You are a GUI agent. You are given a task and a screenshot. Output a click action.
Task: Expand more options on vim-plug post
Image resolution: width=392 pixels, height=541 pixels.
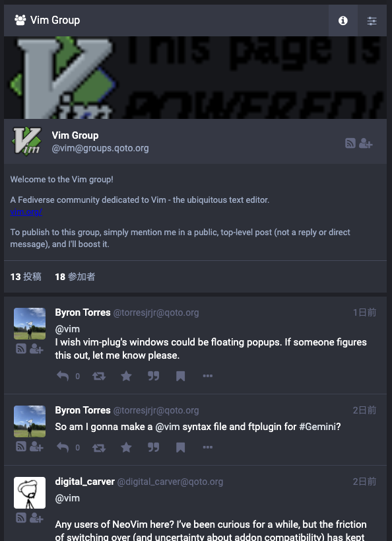point(208,376)
